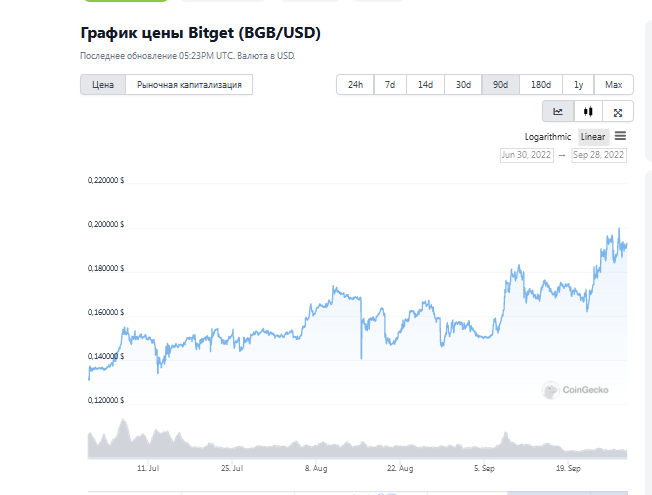The image size is (652, 495).
Task: Open chart in fullscreen mode
Action: point(617,112)
